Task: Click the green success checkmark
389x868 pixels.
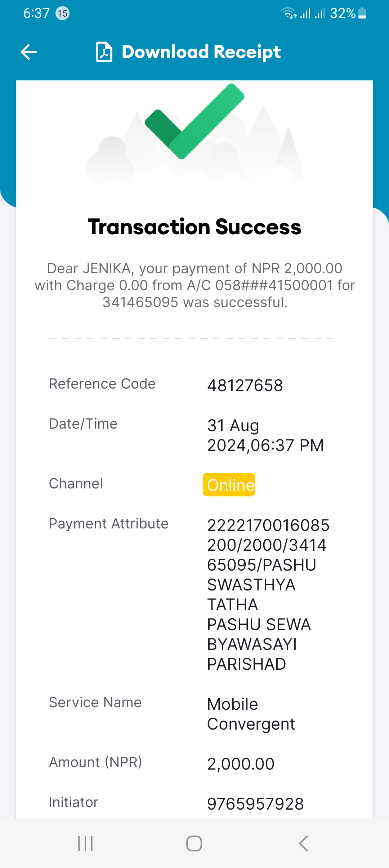Action: tap(194, 121)
